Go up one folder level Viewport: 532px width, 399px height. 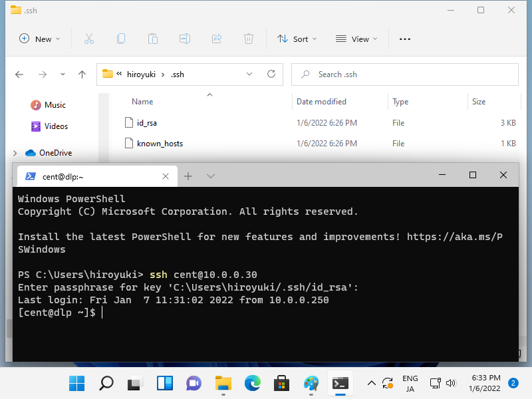(82, 74)
